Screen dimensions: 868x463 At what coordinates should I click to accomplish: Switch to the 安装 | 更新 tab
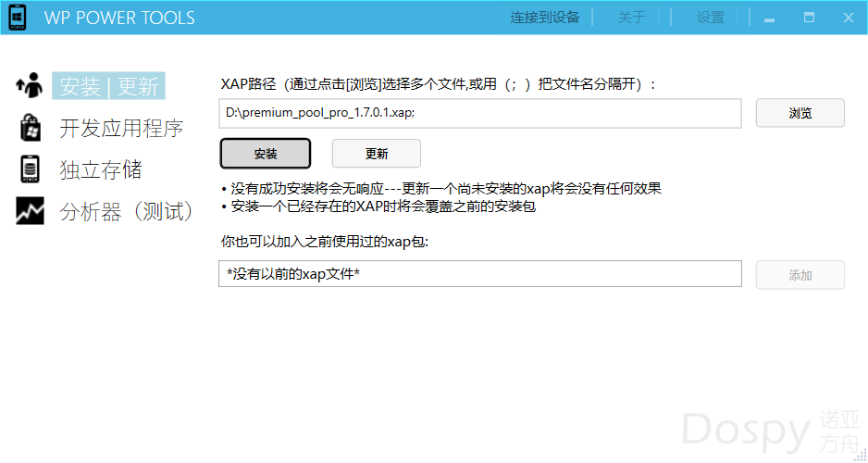point(108,86)
